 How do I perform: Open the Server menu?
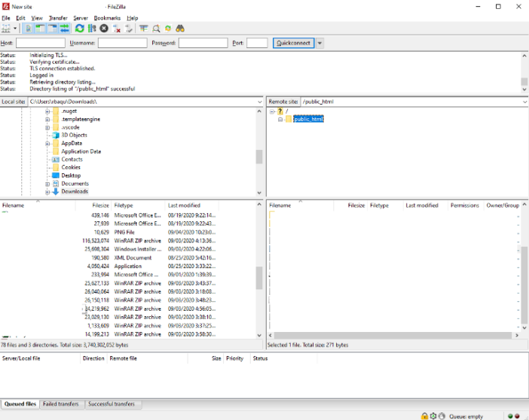coord(81,18)
